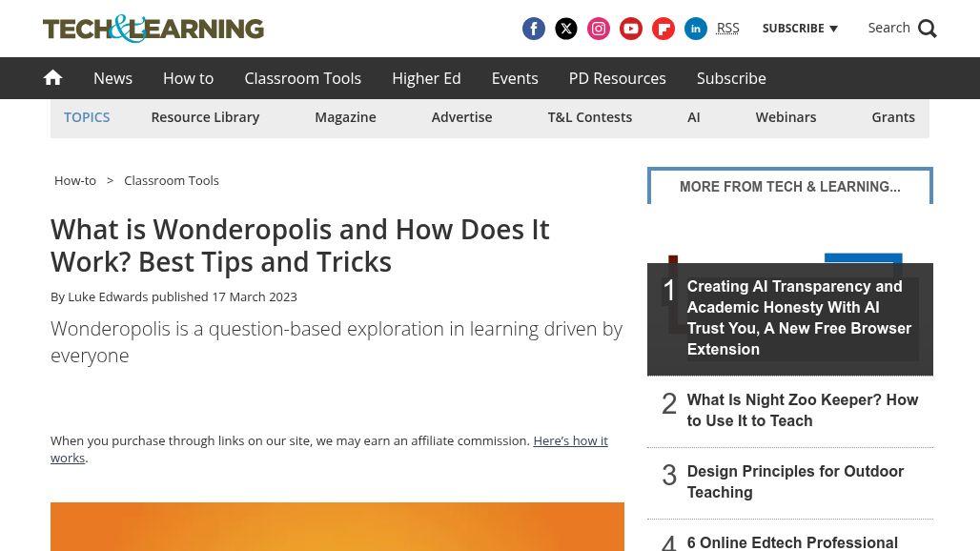This screenshot has width=980, height=551.
Task: Go to the Grants topic link
Action: pyautogui.click(x=893, y=117)
